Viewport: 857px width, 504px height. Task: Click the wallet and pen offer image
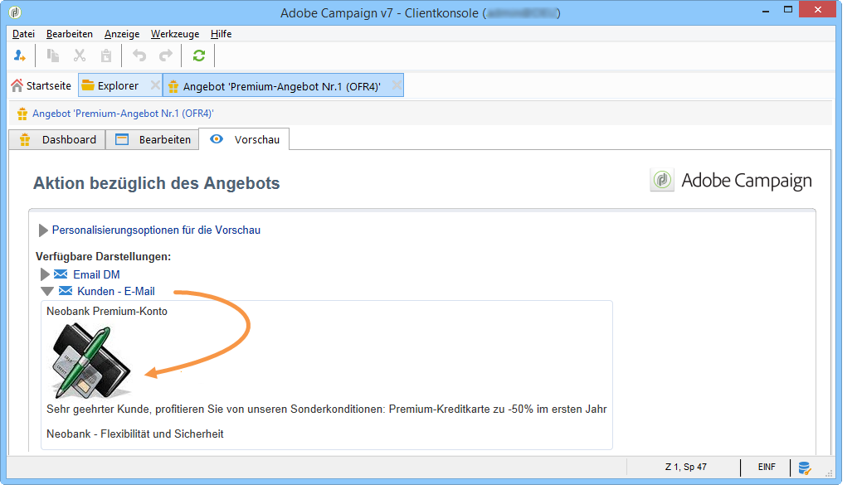coord(91,361)
